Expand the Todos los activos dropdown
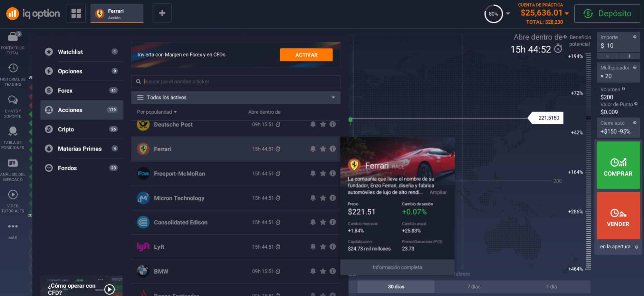Screen dimensions: 644x296 (x=236, y=97)
